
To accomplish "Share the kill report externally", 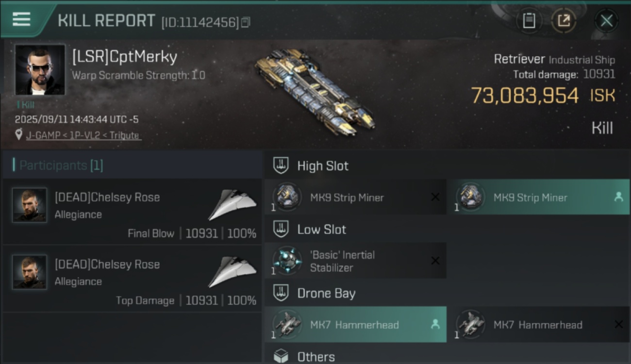I will coord(564,21).
